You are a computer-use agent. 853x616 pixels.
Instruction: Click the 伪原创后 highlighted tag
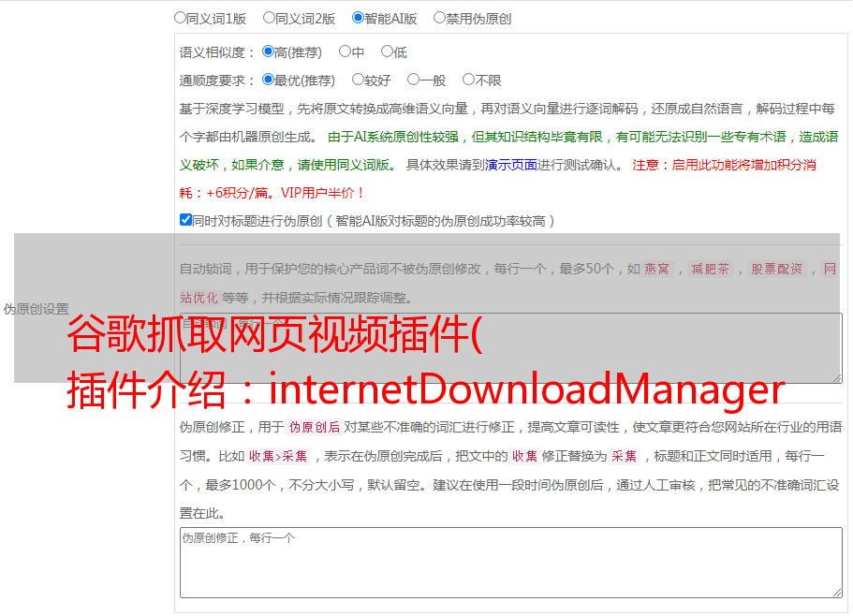[315, 427]
